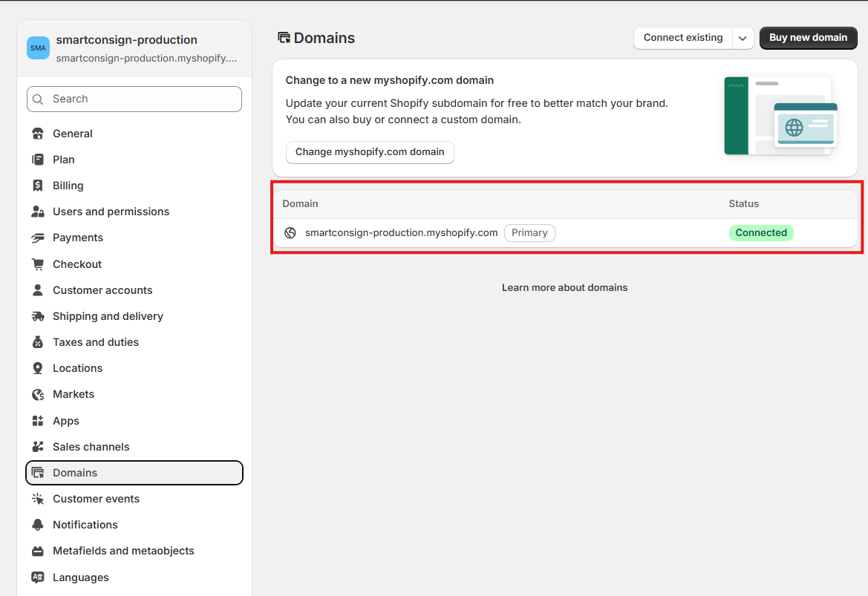
Task: Click the Domains sidebar icon
Action: click(38, 473)
